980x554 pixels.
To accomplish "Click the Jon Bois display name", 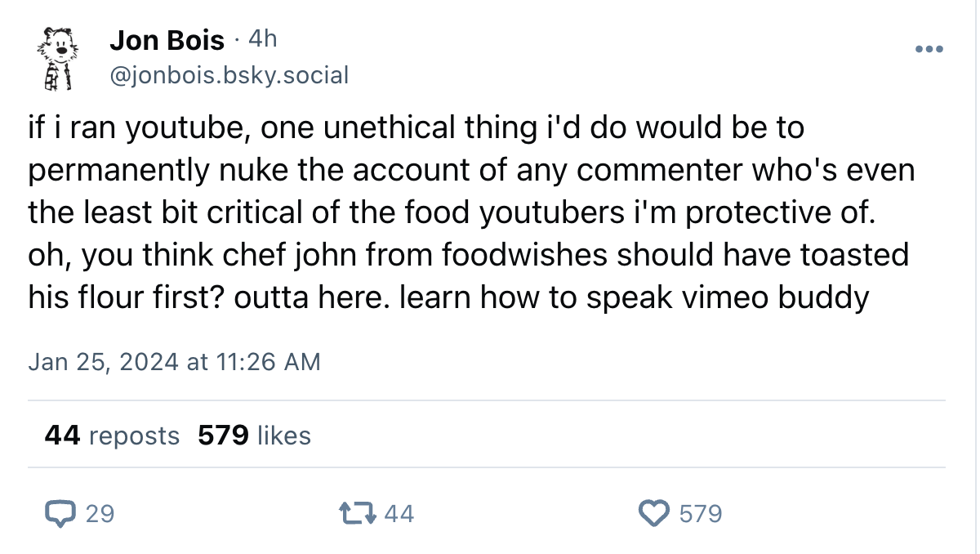I will [x=166, y=39].
